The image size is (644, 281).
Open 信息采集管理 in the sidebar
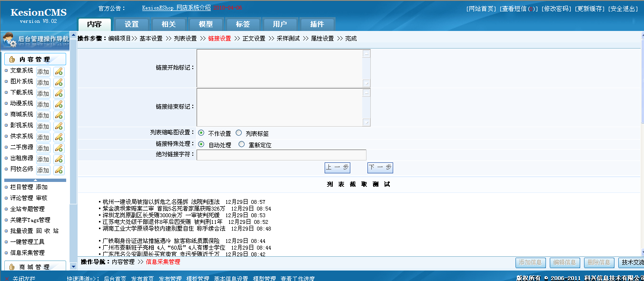(x=28, y=253)
